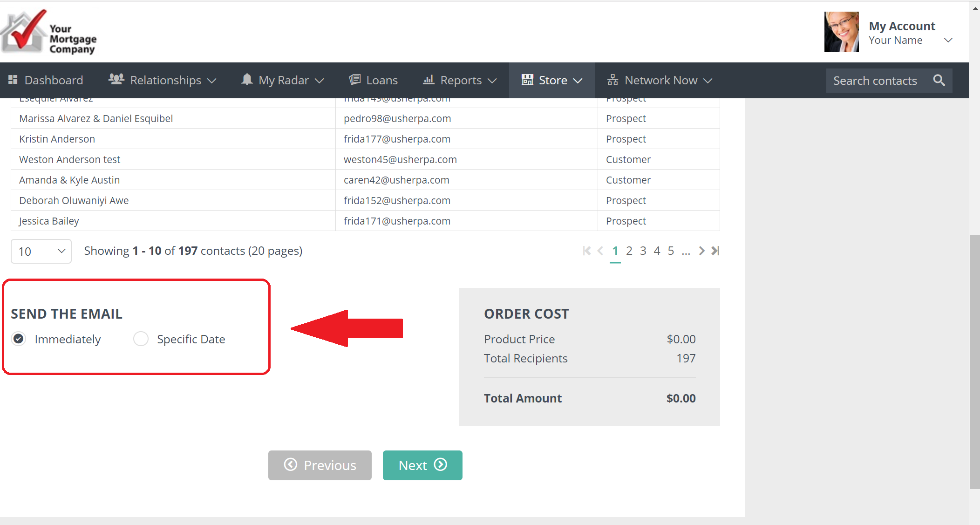The width and height of the screenshot is (980, 525).
Task: Jump to last page of contacts
Action: [x=715, y=251]
